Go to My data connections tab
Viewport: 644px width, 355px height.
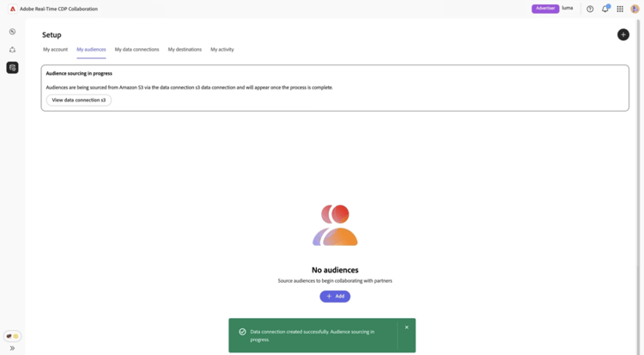[137, 49]
